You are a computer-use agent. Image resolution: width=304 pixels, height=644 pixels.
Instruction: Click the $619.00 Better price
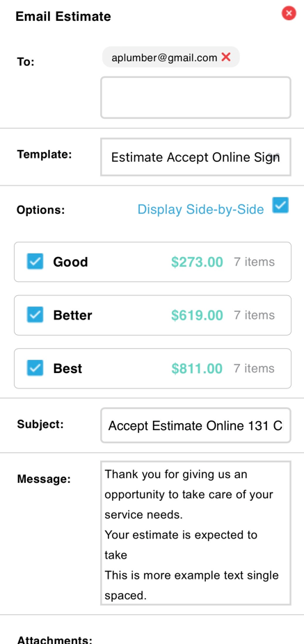pyautogui.click(x=197, y=315)
